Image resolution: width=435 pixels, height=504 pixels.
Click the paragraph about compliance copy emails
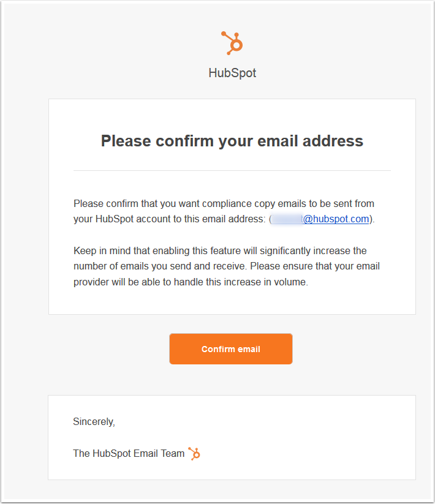tap(224, 211)
